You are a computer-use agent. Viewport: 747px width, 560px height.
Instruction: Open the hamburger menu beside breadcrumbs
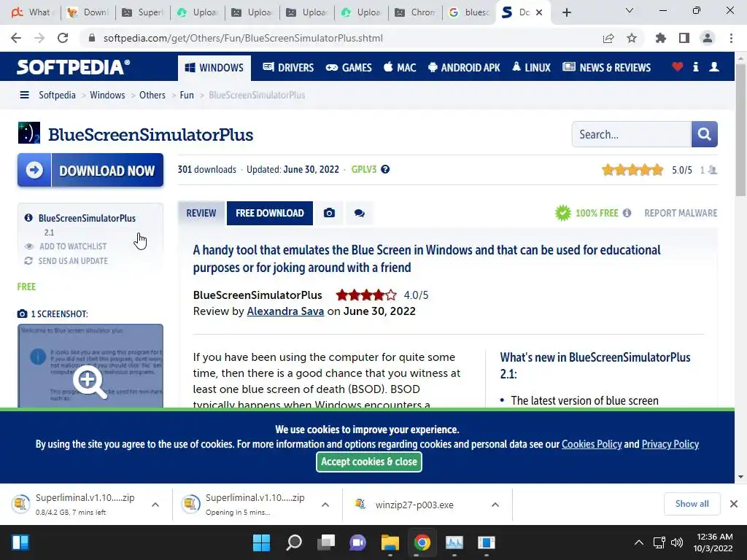[24, 96]
